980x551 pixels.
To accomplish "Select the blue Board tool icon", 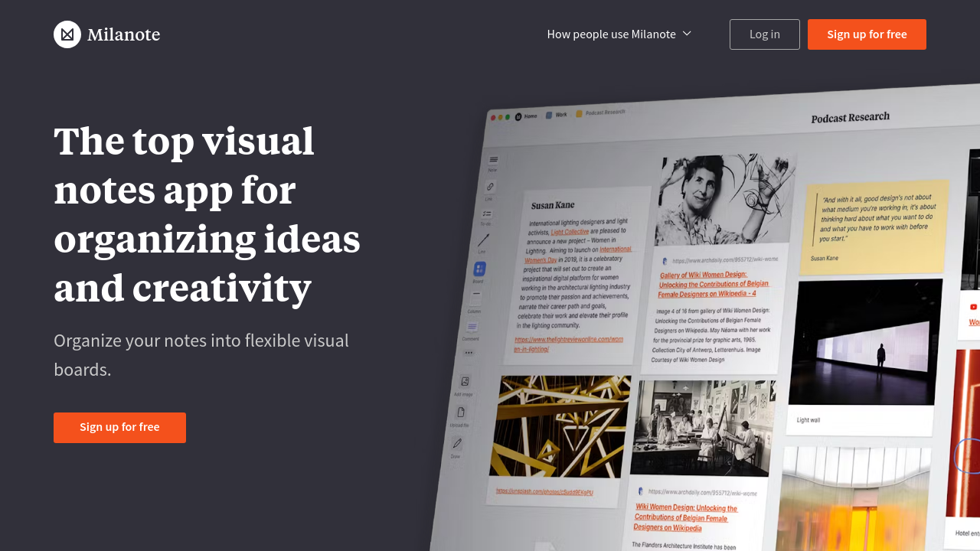I will pyautogui.click(x=479, y=269).
